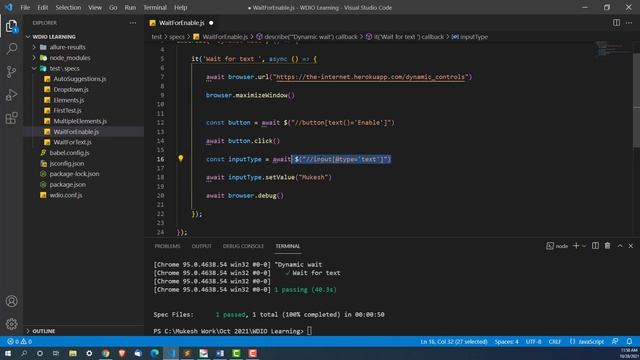
Task: Open the Explorer view in activity bar
Action: click(x=11, y=26)
